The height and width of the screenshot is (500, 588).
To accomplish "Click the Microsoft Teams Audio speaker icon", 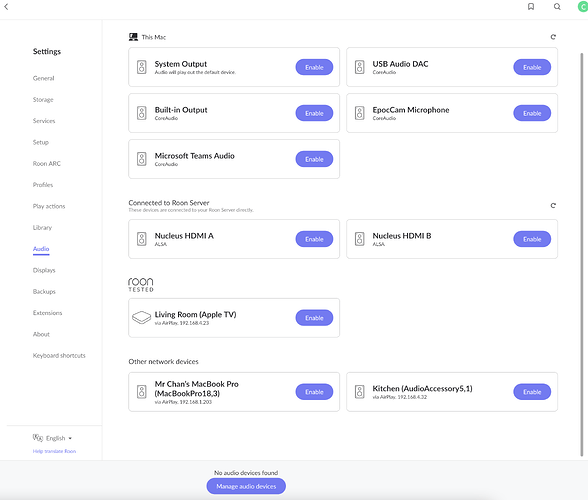I will pyautogui.click(x=142, y=159).
